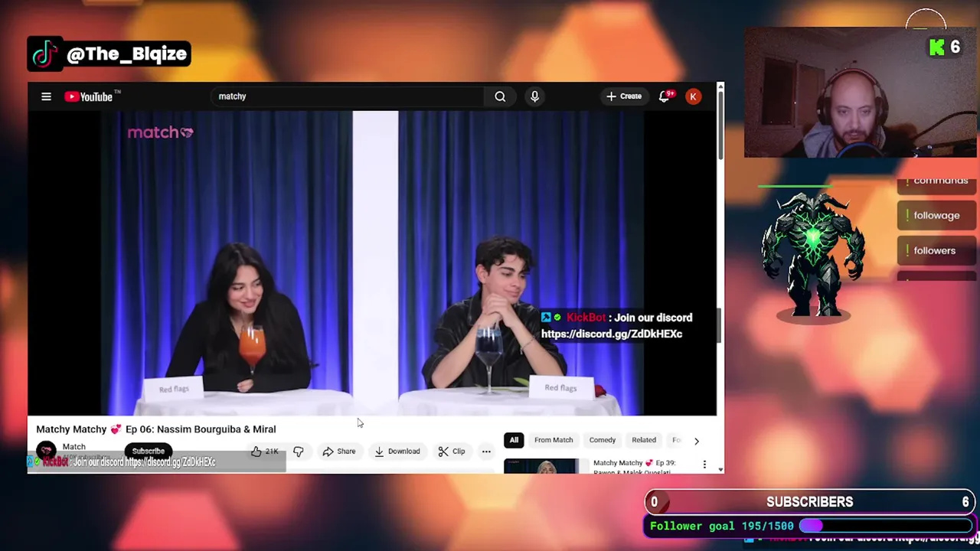
Task: Click the @The_Blqize handle text
Action: coord(127,54)
